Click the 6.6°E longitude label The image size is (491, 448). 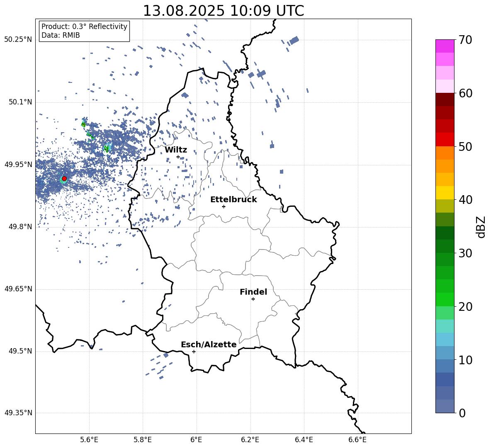click(x=357, y=440)
